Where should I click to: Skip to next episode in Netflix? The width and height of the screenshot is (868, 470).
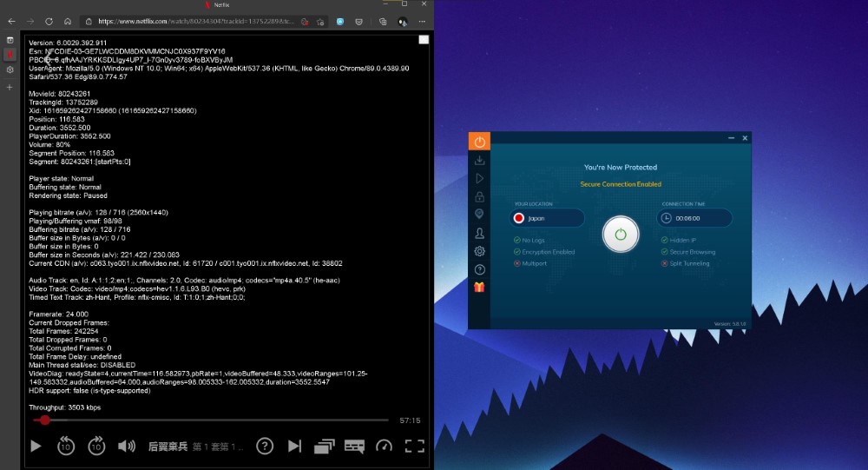click(x=294, y=446)
